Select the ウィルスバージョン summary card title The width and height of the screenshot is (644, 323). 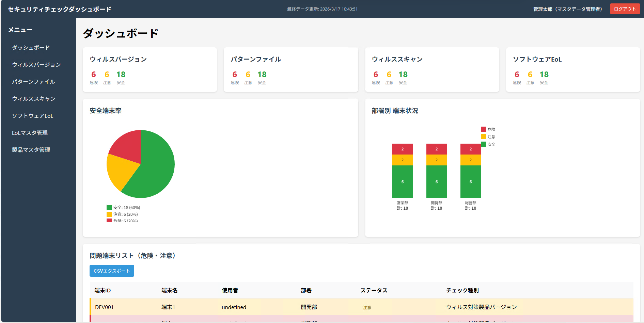118,59
